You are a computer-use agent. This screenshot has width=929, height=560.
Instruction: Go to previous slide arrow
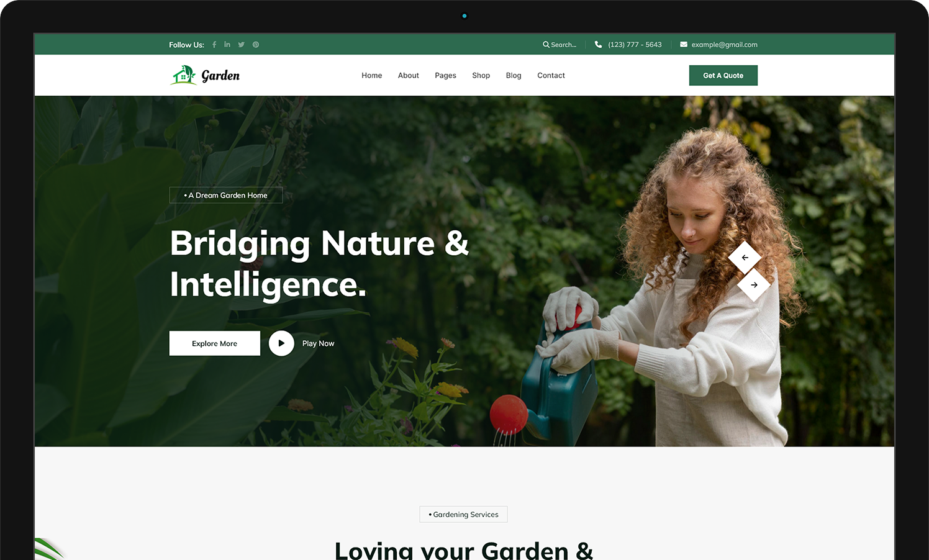(745, 258)
